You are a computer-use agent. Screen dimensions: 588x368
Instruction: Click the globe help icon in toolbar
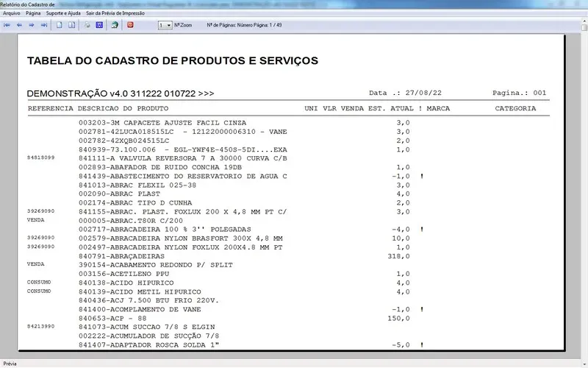pyautogui.click(x=115, y=25)
